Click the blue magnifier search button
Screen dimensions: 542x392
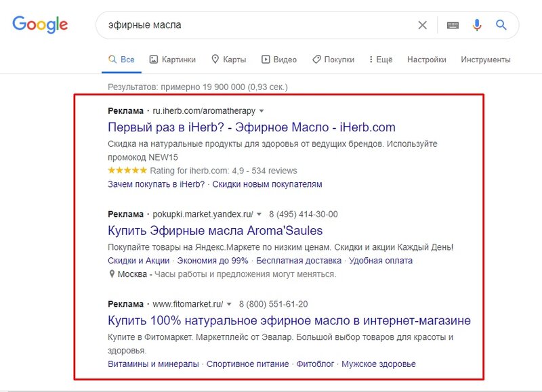[501, 25]
